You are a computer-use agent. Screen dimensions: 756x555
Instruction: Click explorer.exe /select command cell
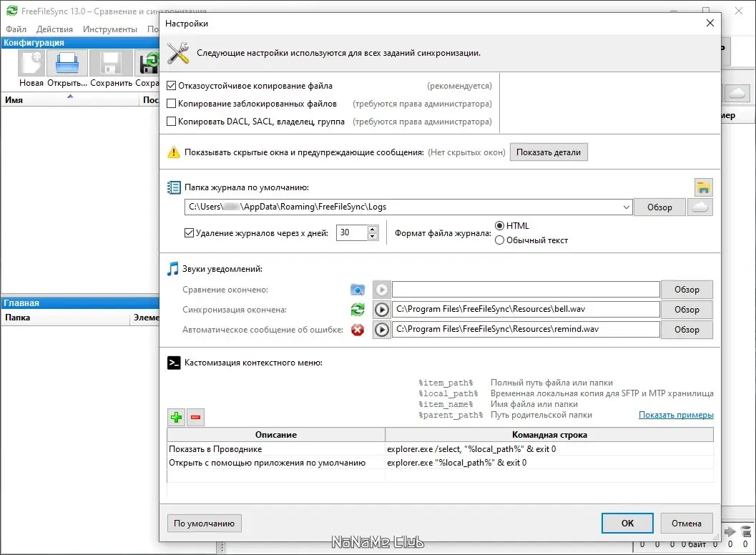pos(549,449)
